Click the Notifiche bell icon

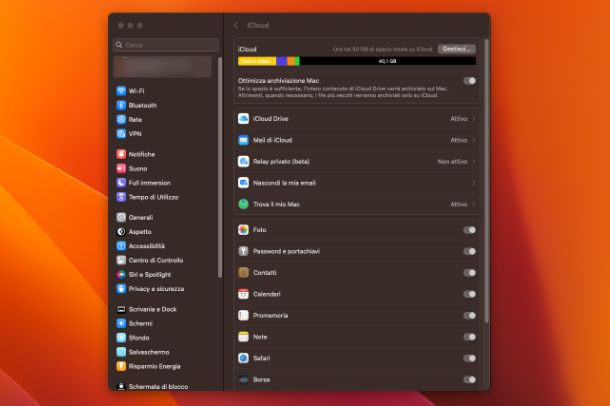click(x=121, y=154)
